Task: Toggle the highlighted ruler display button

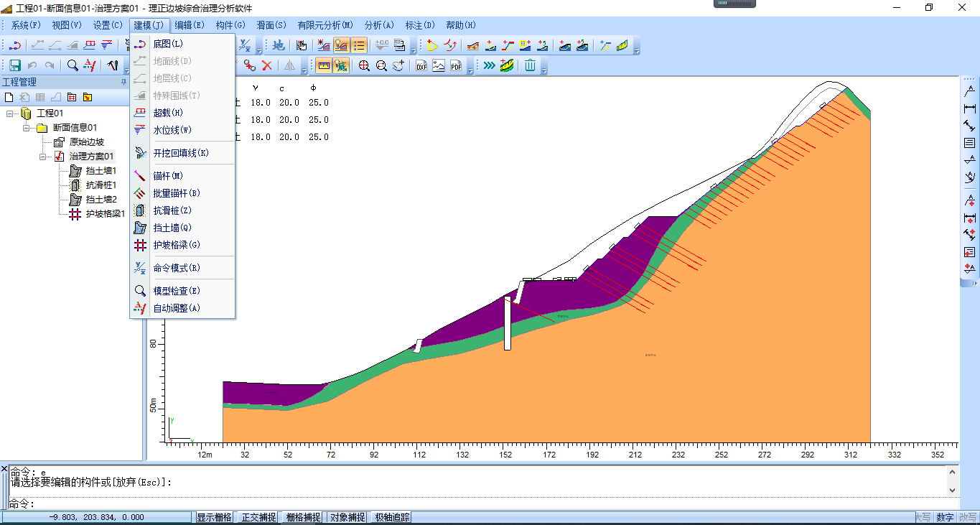Action: 324,65
